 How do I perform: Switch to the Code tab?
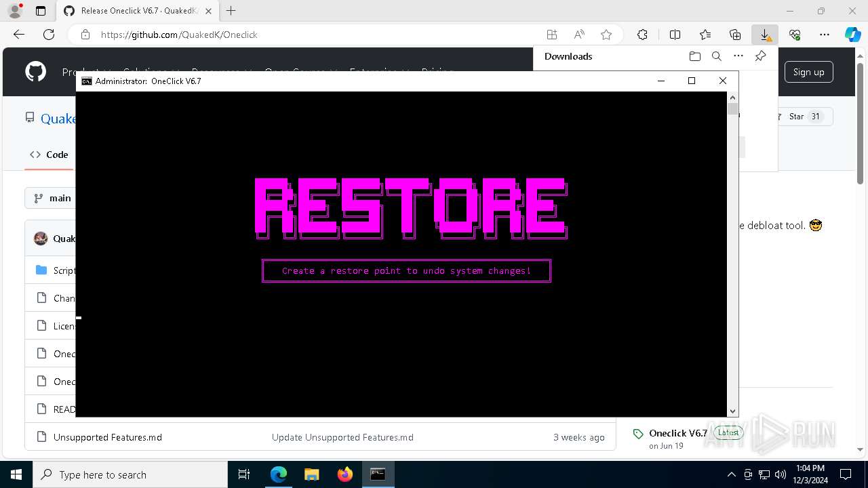pos(49,155)
